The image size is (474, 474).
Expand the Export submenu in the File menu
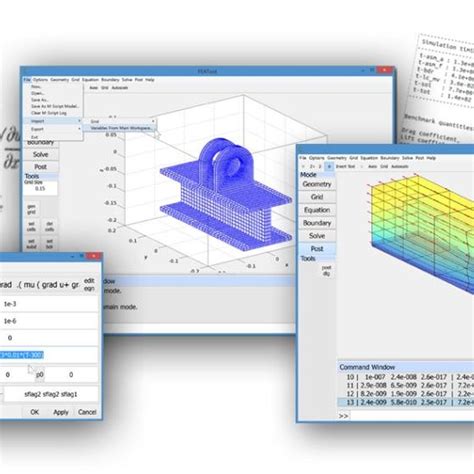point(53,129)
